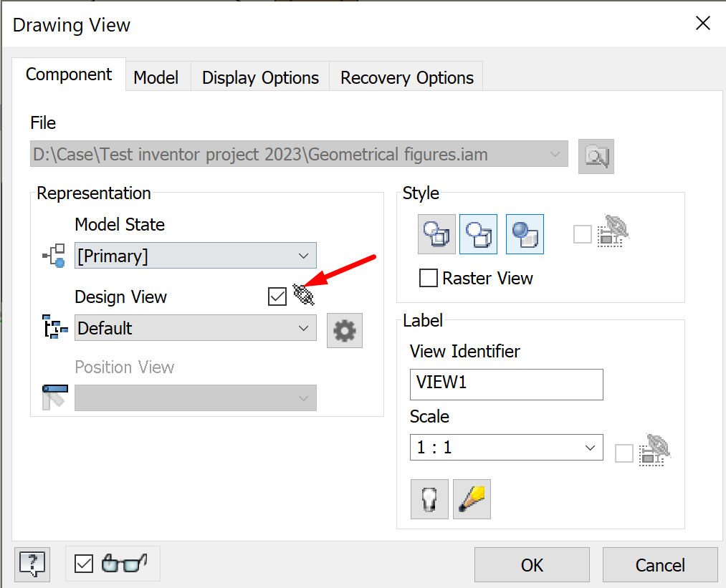Click the chain link associative icon
The height and width of the screenshot is (588, 726).
pos(304,295)
